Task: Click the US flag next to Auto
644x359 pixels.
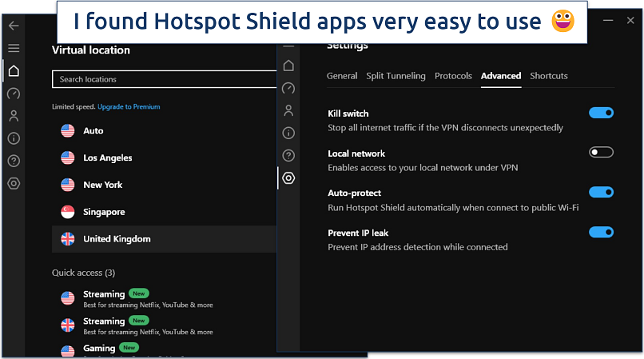Action: [x=68, y=131]
